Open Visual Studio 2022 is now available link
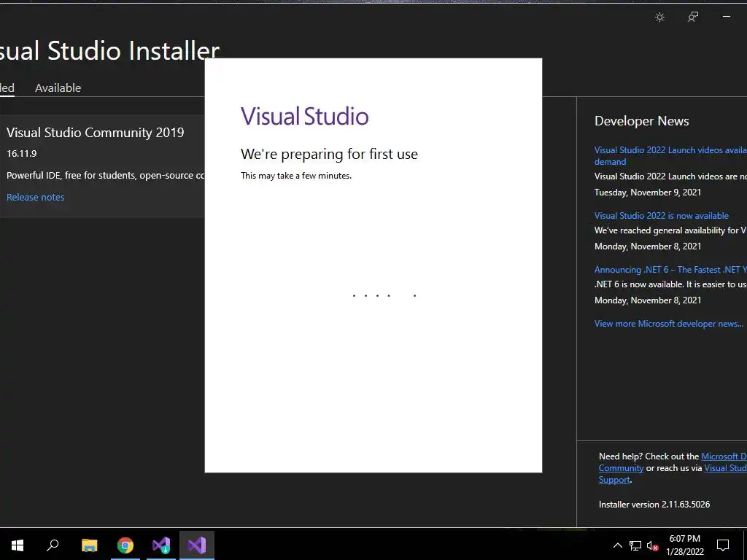The image size is (747, 560). tap(661, 216)
